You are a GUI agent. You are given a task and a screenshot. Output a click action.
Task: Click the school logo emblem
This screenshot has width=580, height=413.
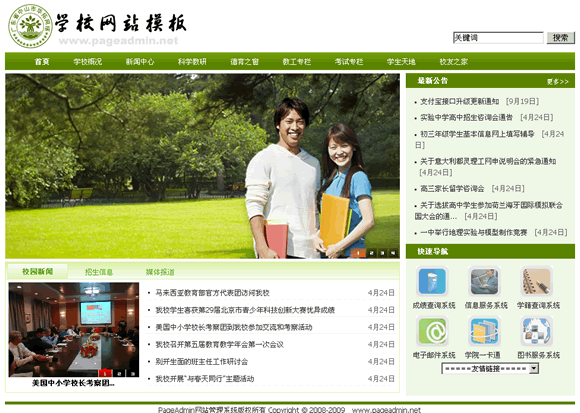[x=30, y=26]
